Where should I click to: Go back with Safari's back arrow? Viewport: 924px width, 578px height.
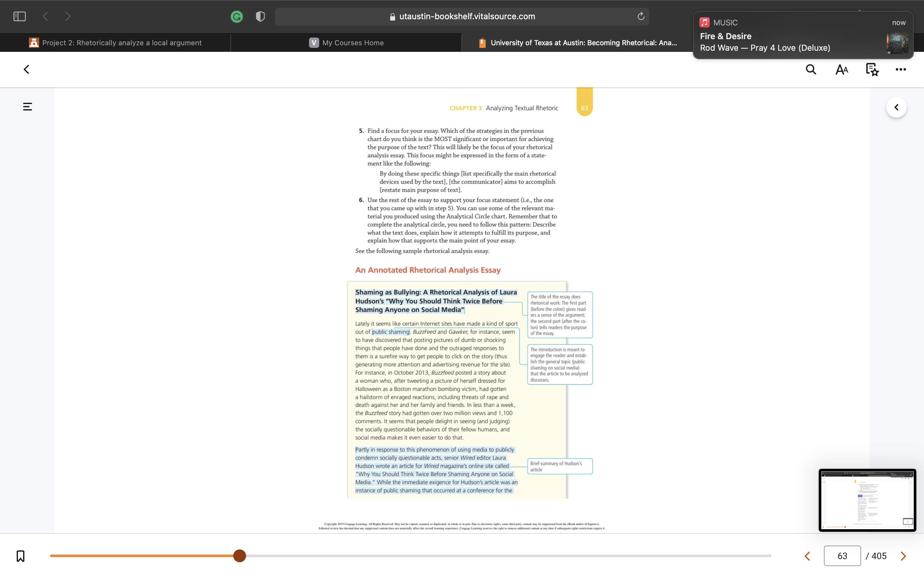[46, 16]
